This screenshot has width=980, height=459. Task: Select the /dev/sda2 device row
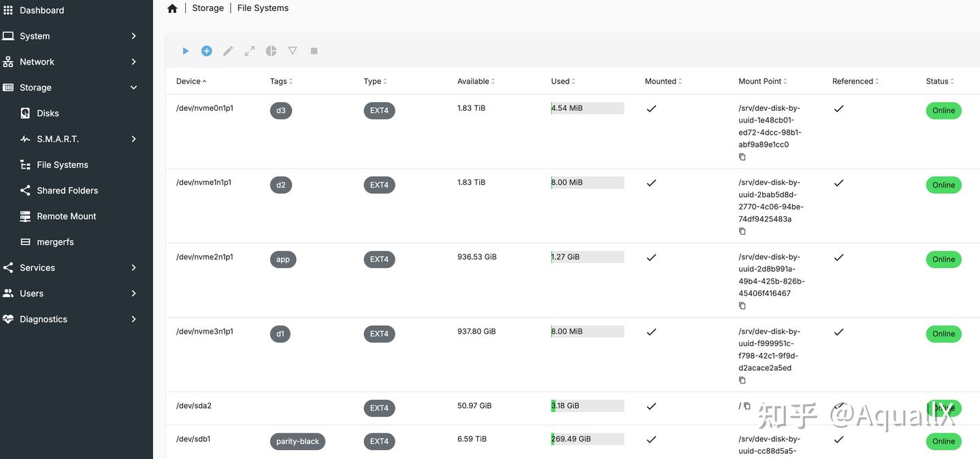coord(572,408)
